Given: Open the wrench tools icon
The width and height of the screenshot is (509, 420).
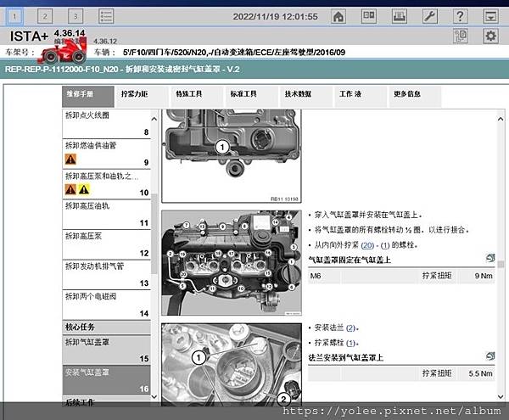Looking at the screenshot, I should point(430,16).
